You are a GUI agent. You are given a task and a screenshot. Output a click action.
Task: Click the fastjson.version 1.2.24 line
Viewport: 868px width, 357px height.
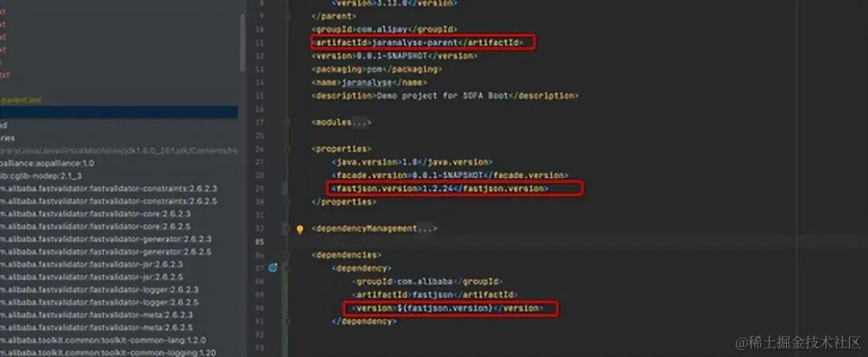point(440,189)
